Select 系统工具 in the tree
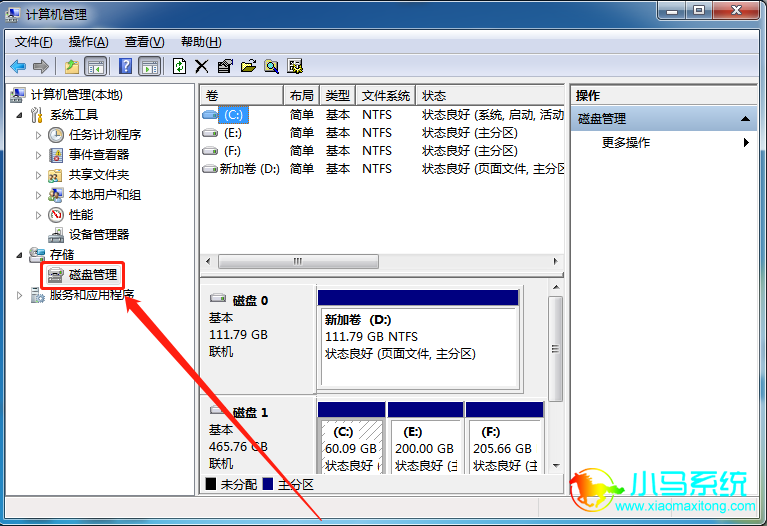 pos(74,114)
